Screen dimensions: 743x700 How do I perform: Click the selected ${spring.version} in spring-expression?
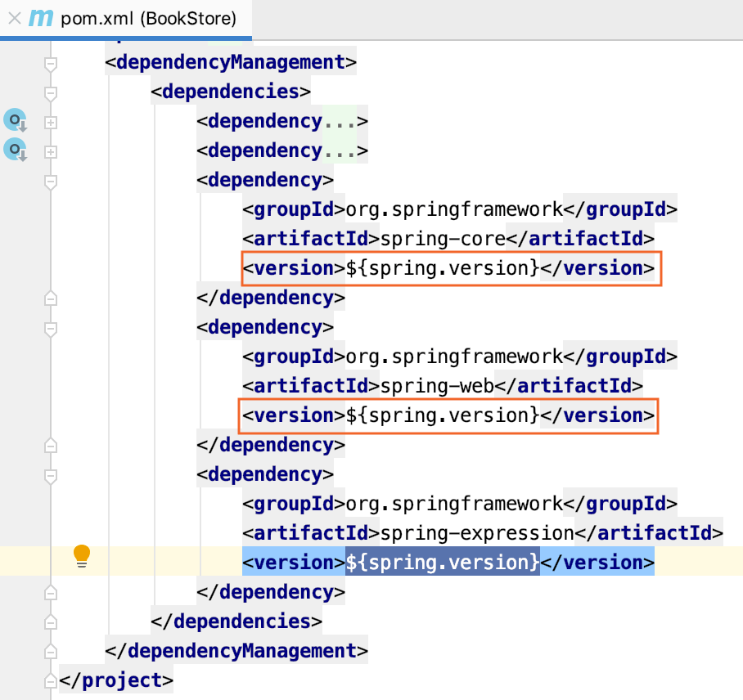pyautogui.click(x=443, y=562)
